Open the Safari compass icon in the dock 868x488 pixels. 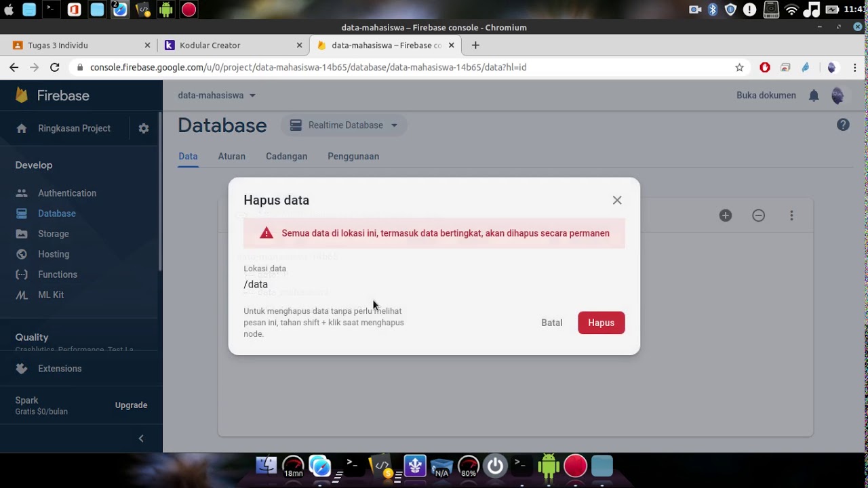pyautogui.click(x=320, y=466)
